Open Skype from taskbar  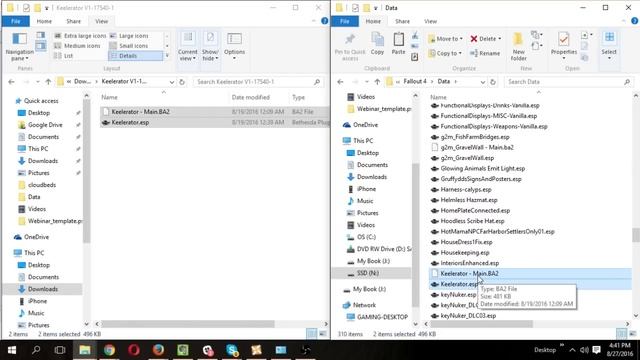(232, 350)
